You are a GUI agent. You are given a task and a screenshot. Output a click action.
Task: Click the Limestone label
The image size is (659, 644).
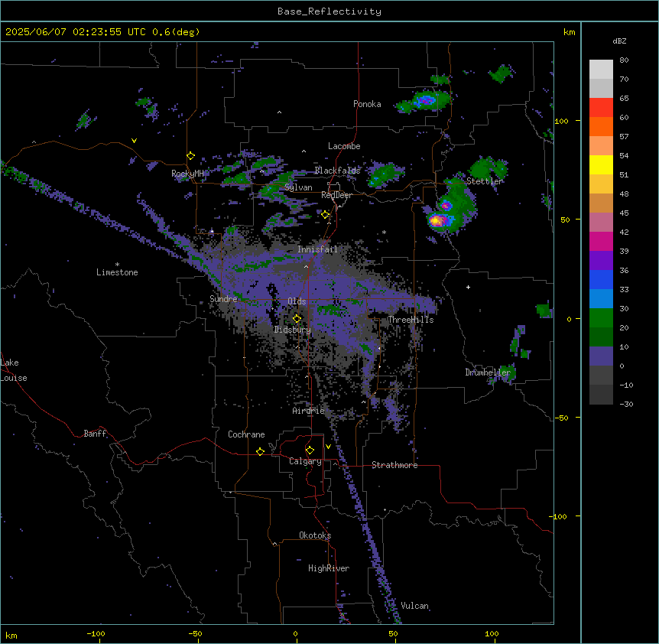coord(117,272)
